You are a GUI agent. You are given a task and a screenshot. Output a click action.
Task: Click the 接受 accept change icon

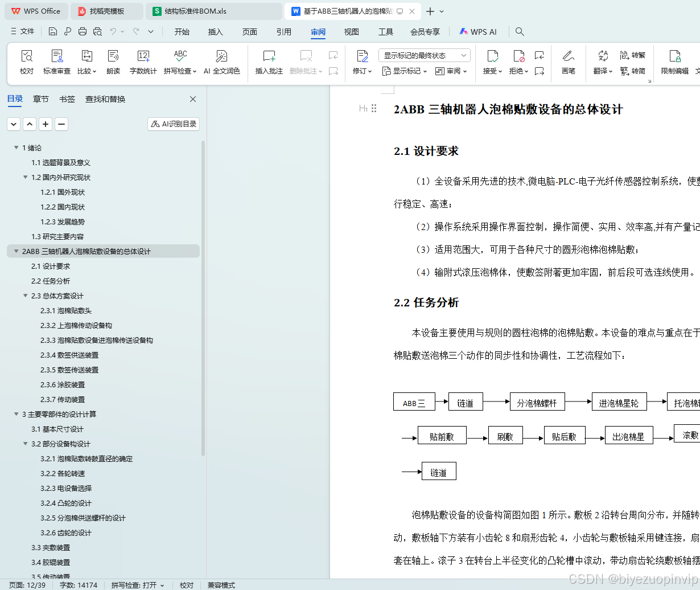point(493,56)
